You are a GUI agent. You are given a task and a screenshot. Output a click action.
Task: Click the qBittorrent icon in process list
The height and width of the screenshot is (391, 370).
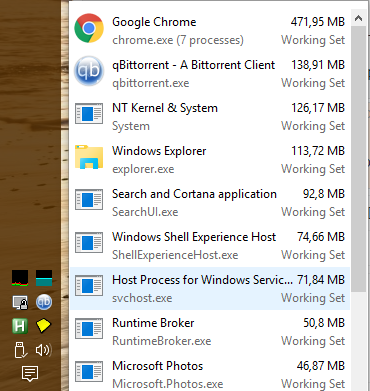[x=89, y=71]
